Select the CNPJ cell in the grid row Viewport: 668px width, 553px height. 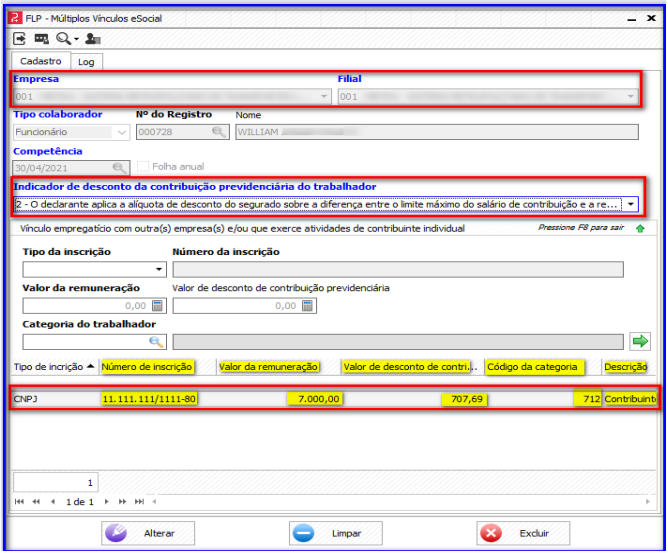click(x=26, y=399)
